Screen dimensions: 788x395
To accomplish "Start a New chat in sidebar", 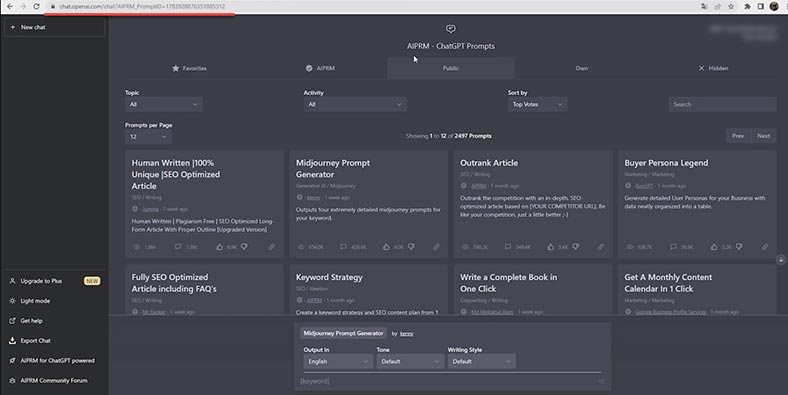I will (x=55, y=27).
